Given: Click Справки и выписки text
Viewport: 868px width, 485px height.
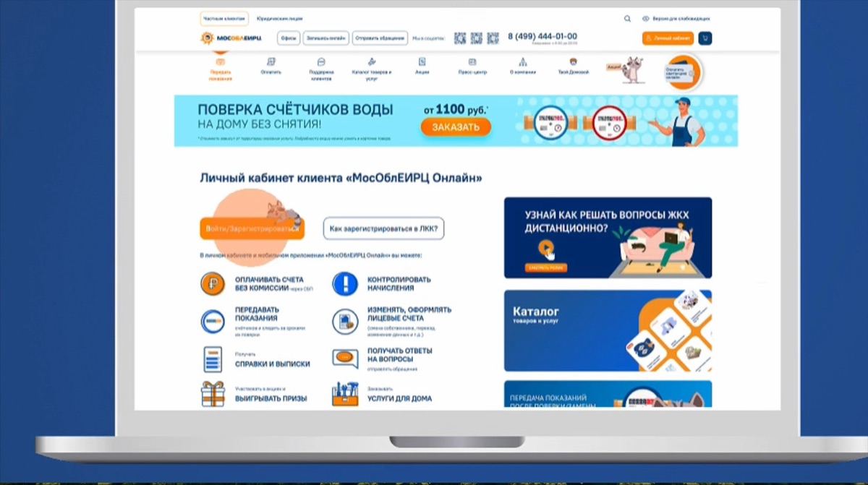Looking at the screenshot, I should click(272, 364).
